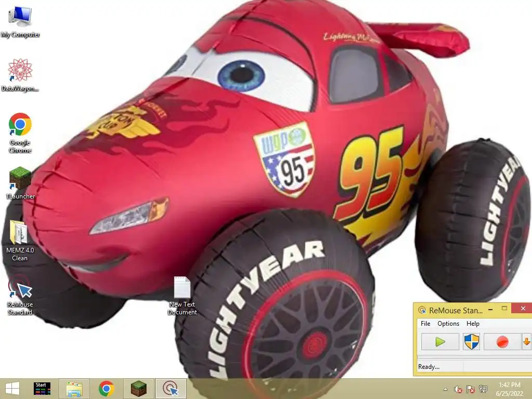
Task: Open ReMouse Standard desktop shortcut
Action: 20,295
